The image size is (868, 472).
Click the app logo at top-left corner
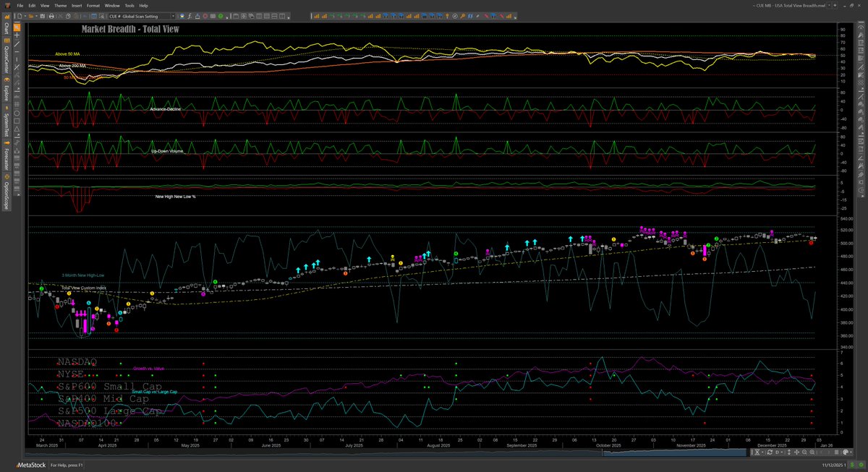pyautogui.click(x=6, y=5)
